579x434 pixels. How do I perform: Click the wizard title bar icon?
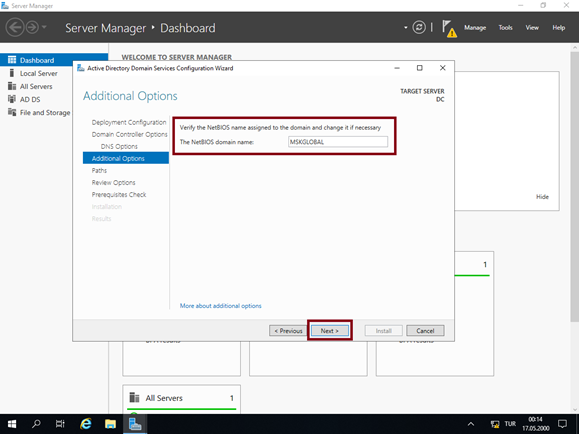click(x=80, y=68)
